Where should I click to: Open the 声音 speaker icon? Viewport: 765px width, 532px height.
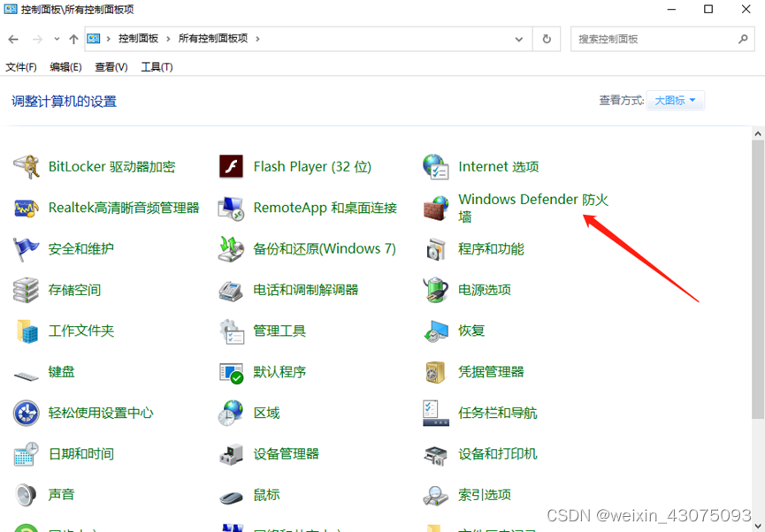click(26, 495)
